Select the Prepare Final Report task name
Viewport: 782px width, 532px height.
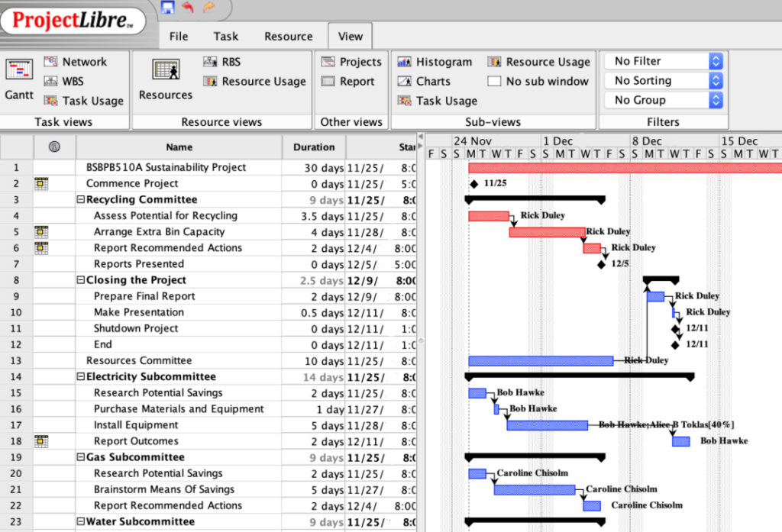click(144, 296)
